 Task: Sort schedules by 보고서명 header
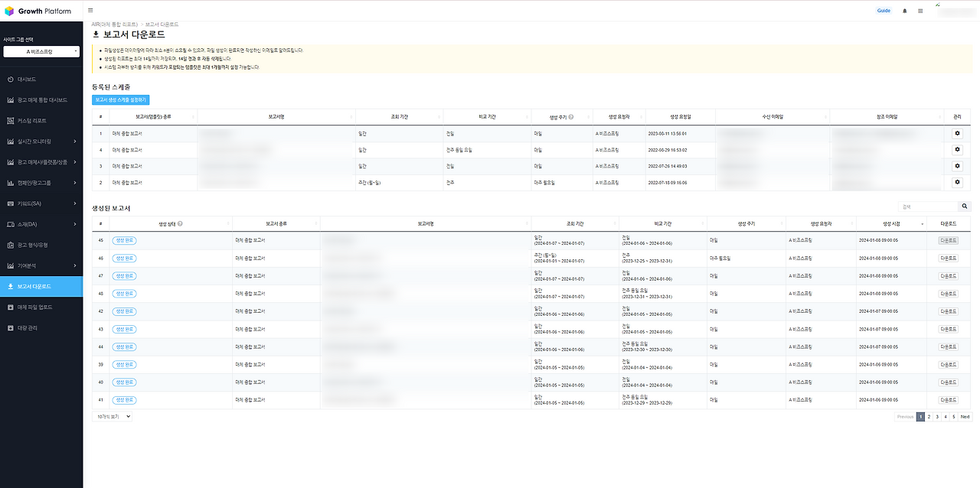[x=276, y=116]
